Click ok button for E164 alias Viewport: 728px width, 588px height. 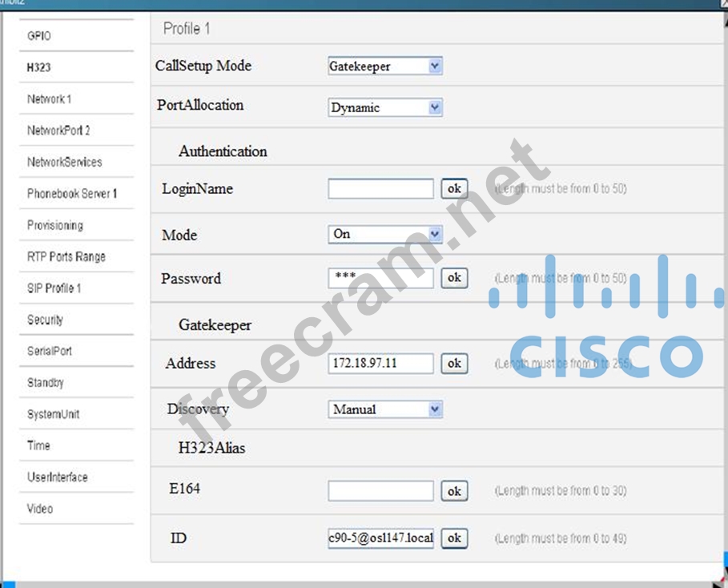tap(454, 491)
